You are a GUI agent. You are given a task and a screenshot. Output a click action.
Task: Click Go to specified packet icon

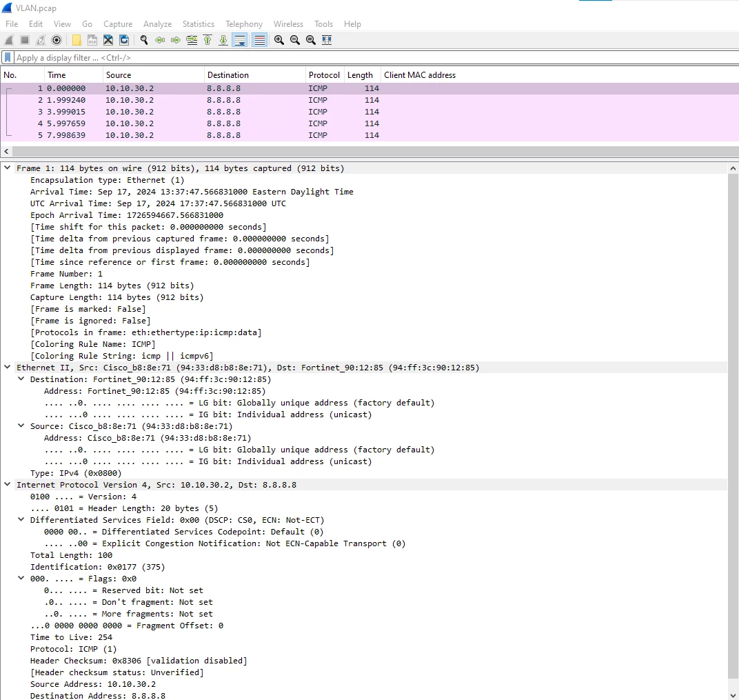click(x=192, y=40)
